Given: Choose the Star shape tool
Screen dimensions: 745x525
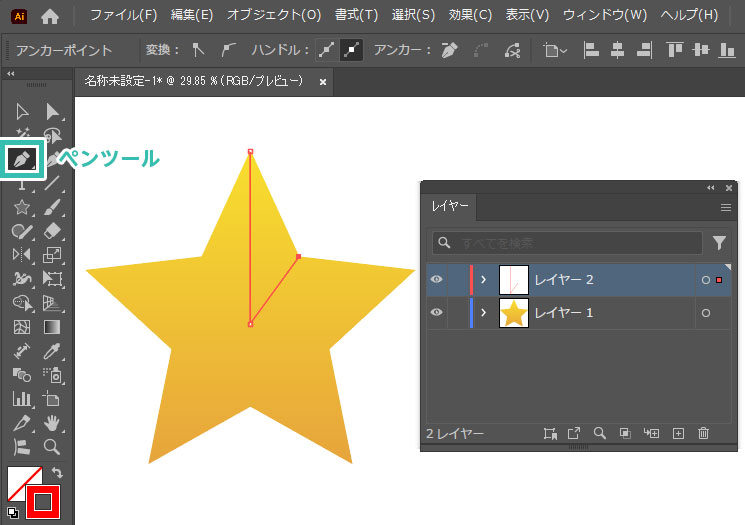Looking at the screenshot, I should pyautogui.click(x=21, y=207).
